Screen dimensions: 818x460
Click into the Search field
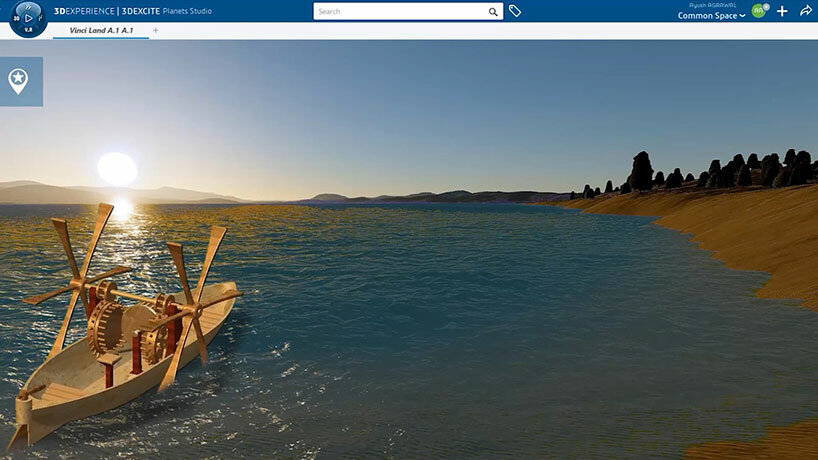[400, 12]
